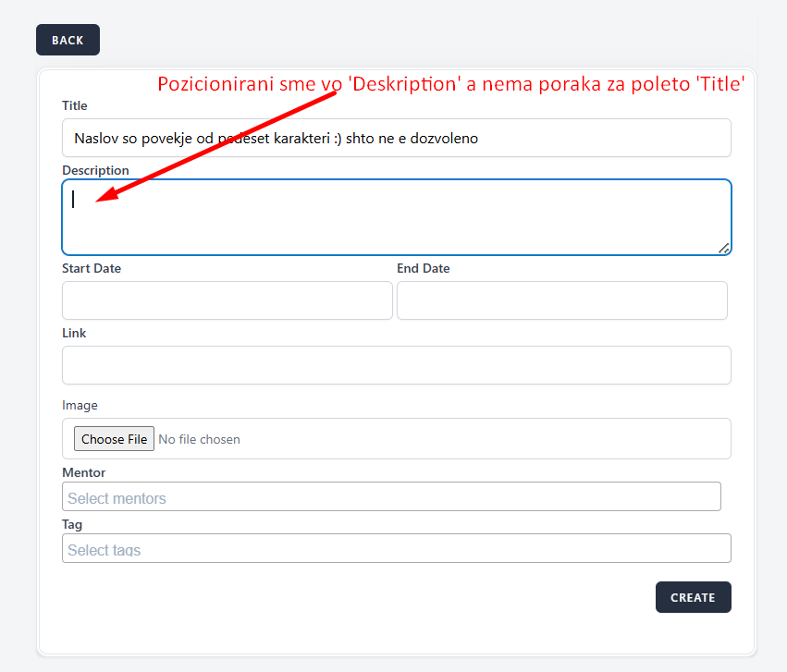Click the Start Date label
The height and width of the screenshot is (672, 787).
coord(92,268)
